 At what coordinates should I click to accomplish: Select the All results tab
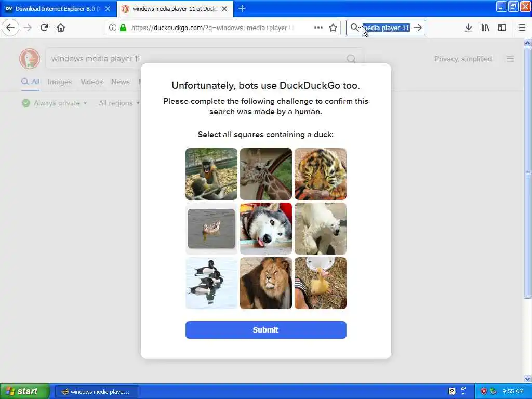click(x=30, y=82)
